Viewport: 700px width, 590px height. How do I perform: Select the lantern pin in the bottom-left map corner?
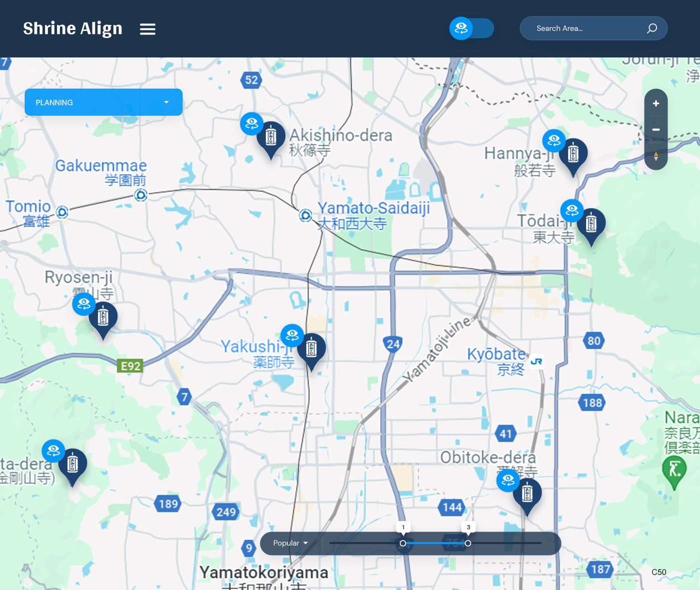72,467
